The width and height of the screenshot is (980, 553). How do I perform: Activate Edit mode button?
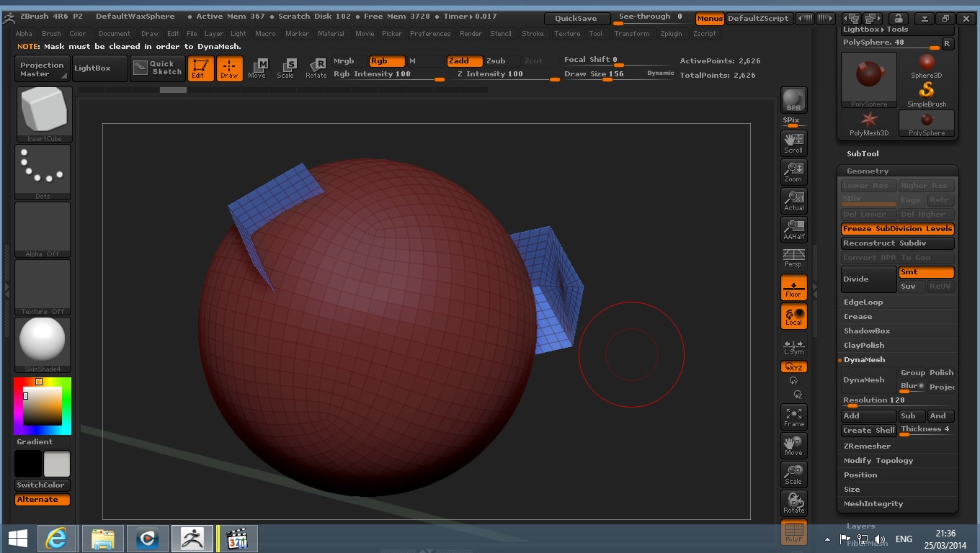pyautogui.click(x=200, y=68)
